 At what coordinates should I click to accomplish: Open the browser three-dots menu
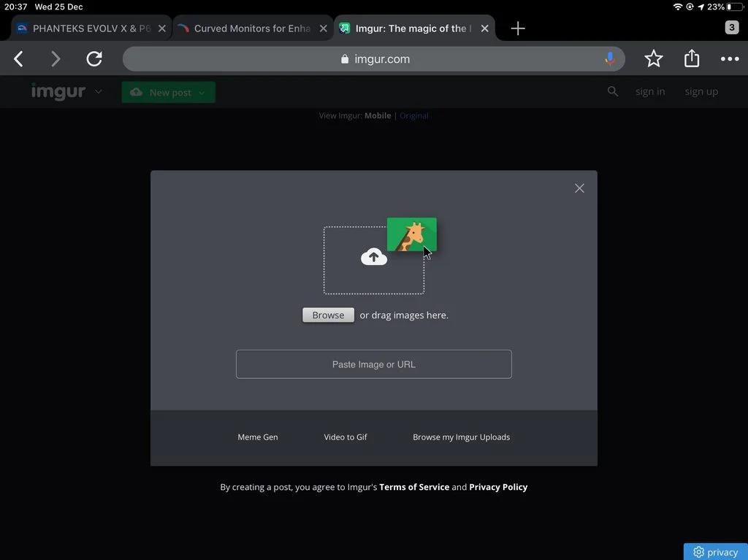coord(730,58)
